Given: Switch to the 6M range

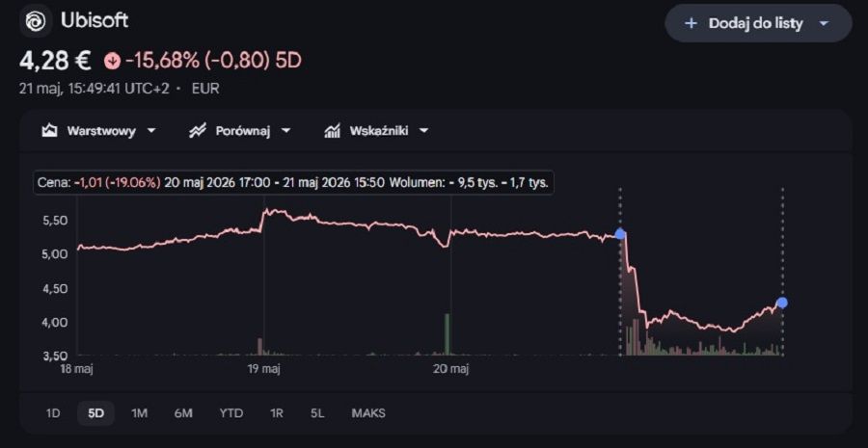Looking at the screenshot, I should pyautogui.click(x=183, y=413).
